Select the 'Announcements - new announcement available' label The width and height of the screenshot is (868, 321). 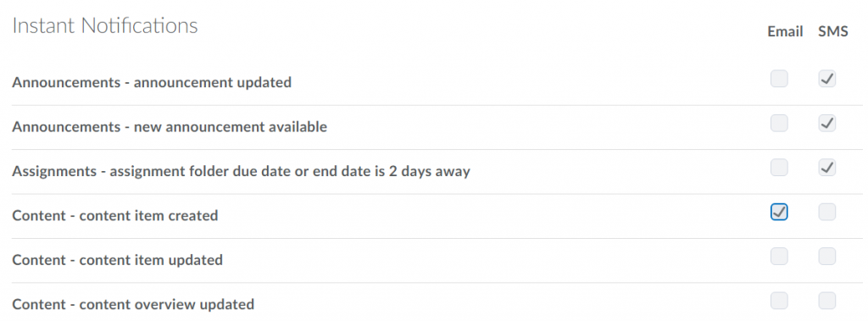pyautogui.click(x=170, y=127)
